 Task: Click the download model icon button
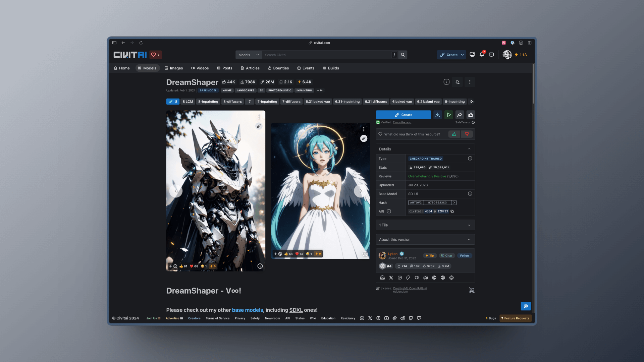[438, 115]
